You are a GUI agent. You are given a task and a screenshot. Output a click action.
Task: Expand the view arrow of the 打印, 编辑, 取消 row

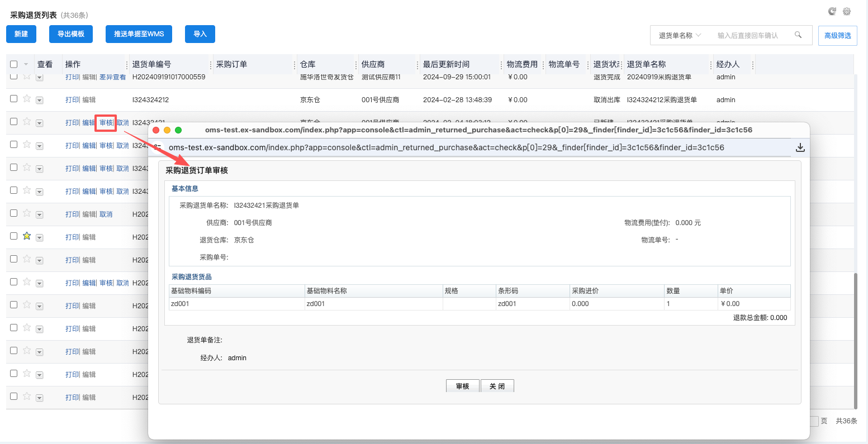(40, 215)
